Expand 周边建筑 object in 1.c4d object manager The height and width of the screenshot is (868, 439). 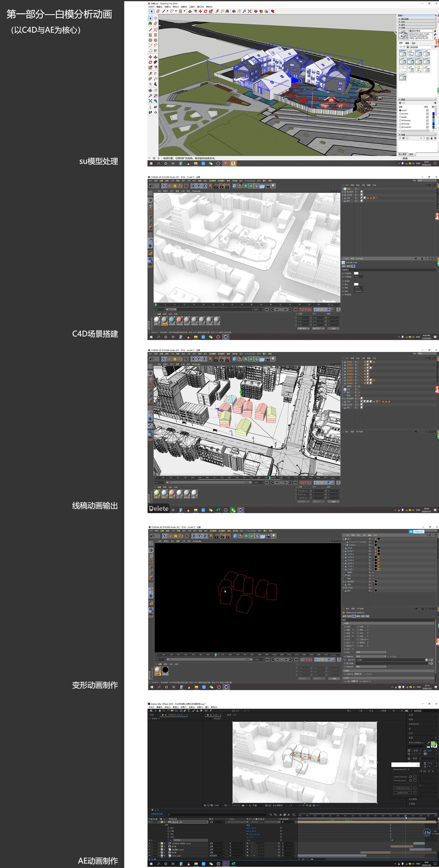(343, 192)
